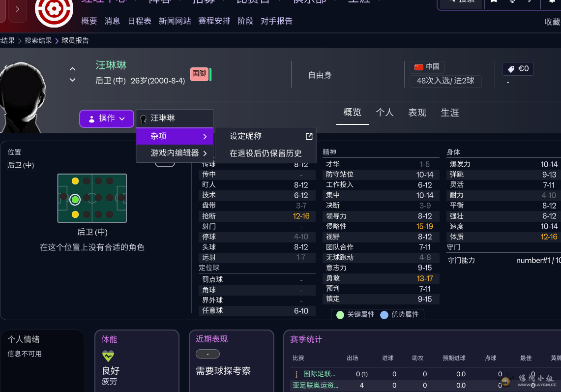Click the 勇敢 13-17 attribute row
The image size is (561, 392).
[x=381, y=278]
